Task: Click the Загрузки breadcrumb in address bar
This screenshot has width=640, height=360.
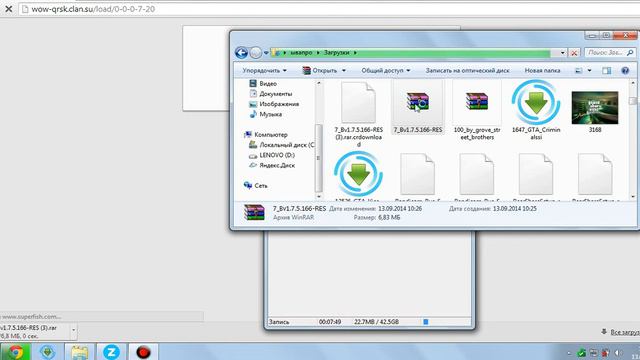Action: tap(336, 53)
